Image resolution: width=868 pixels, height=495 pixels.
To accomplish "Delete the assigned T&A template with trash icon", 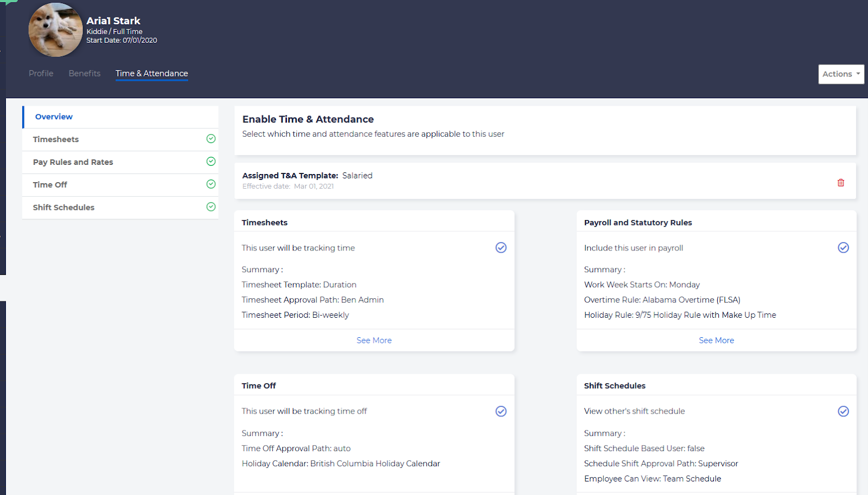I will [840, 183].
